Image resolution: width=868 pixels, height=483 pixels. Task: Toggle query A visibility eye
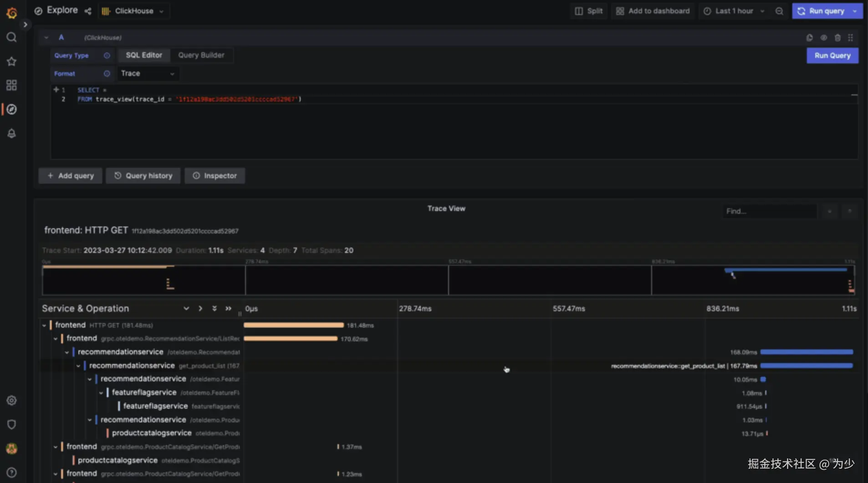(x=823, y=38)
